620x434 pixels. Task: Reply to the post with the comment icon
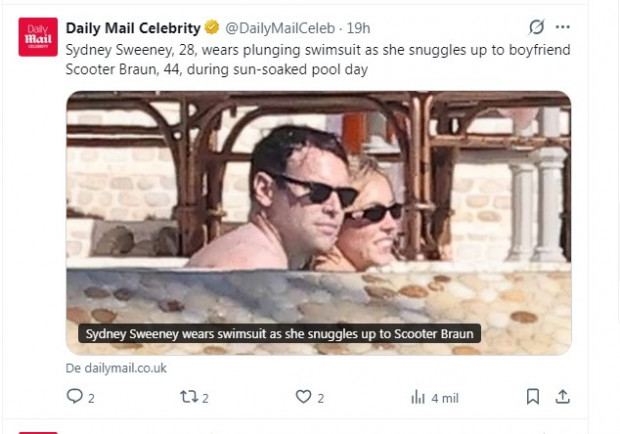(74, 396)
